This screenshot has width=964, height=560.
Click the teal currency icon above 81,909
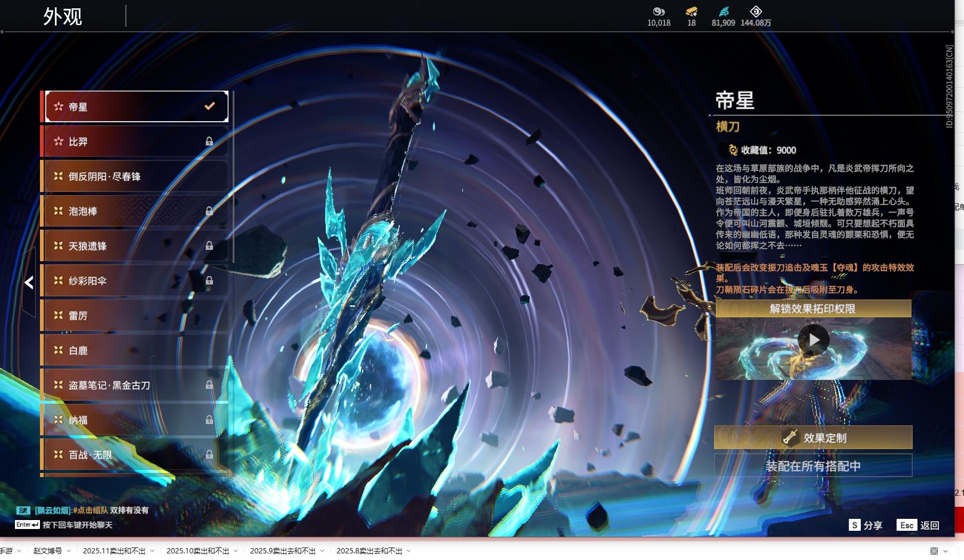click(724, 11)
